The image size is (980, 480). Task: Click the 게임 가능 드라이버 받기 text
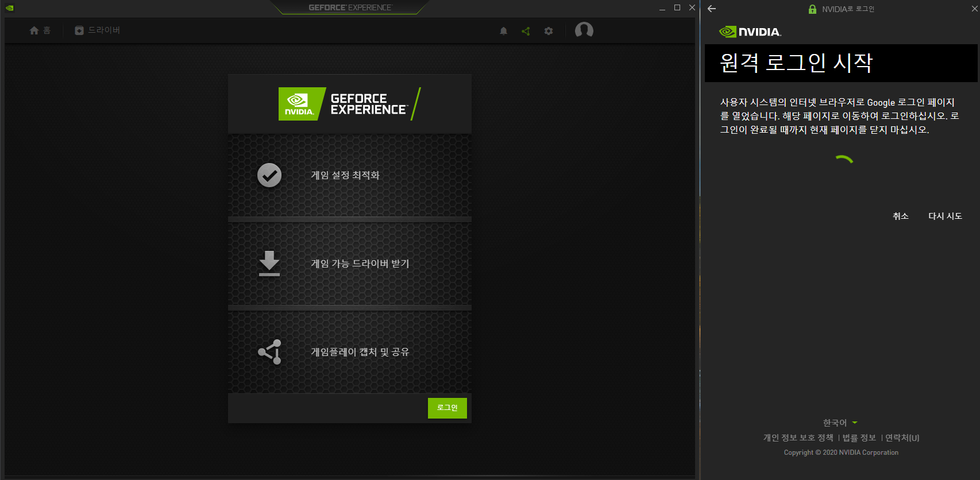(360, 264)
